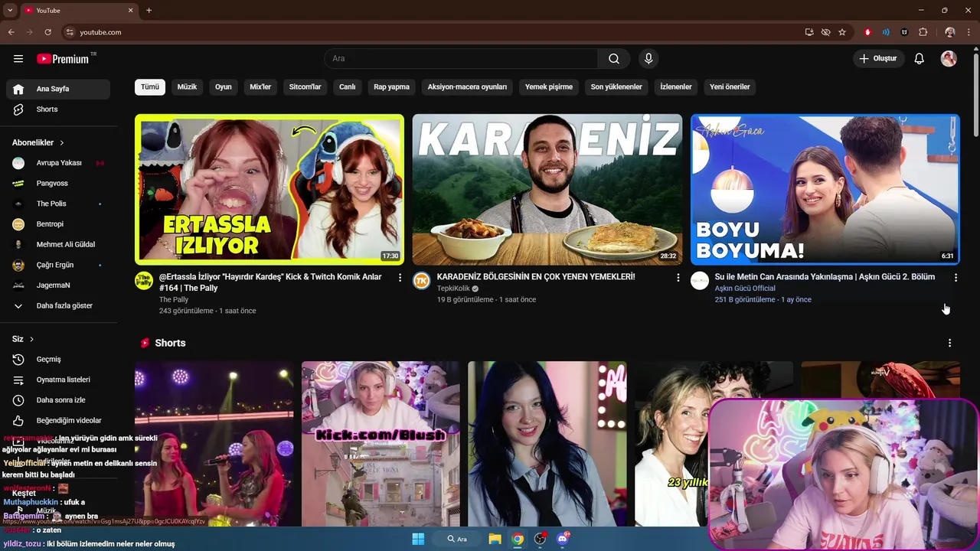Bookmark this page with star icon
The width and height of the screenshot is (980, 551).
[842, 32]
